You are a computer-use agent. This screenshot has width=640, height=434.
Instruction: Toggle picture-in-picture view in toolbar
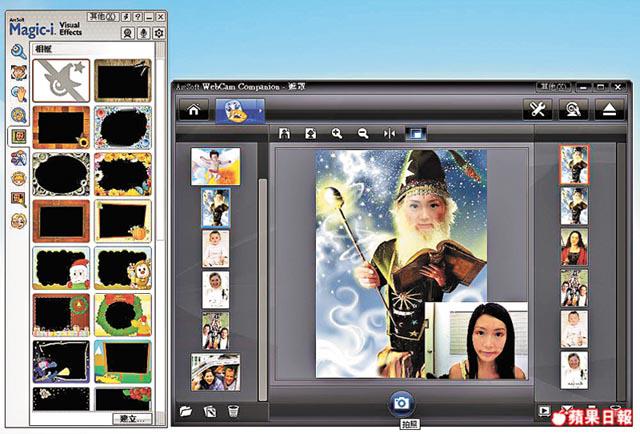point(415,133)
